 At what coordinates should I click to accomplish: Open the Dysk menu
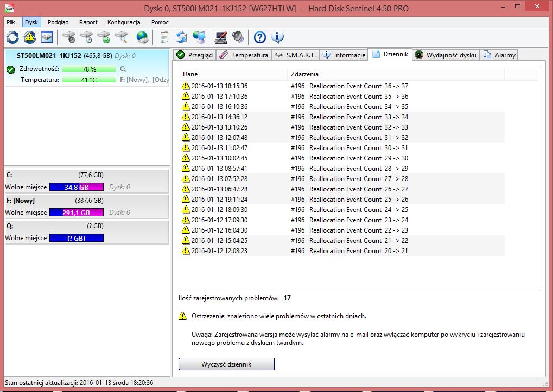tap(31, 22)
